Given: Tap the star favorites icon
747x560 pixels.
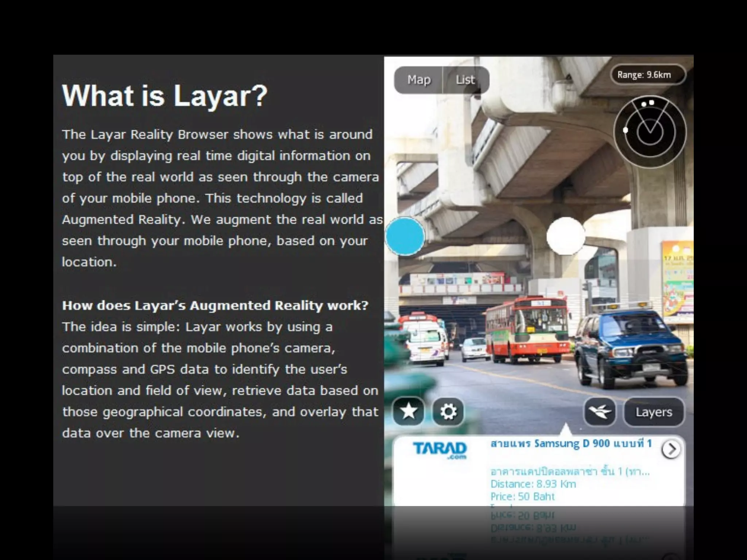Looking at the screenshot, I should (x=409, y=412).
